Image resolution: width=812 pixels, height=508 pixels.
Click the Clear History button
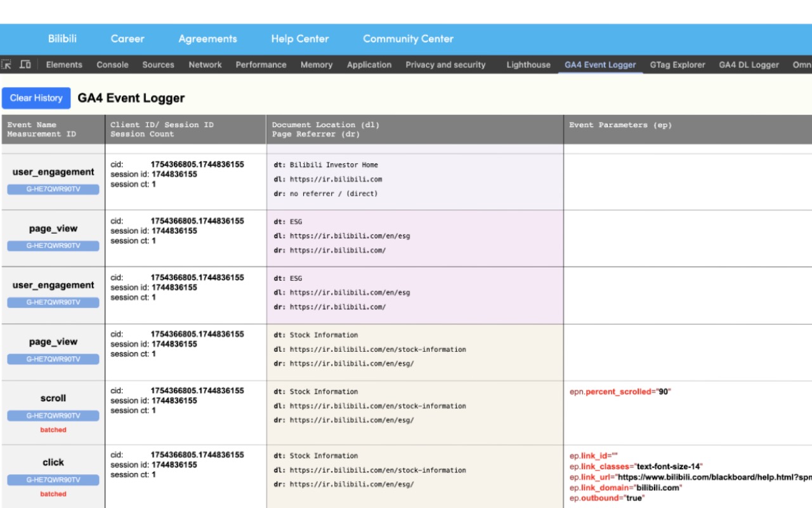pos(36,98)
